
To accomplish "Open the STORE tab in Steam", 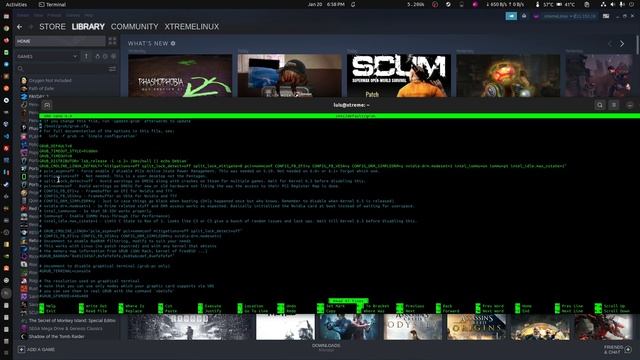I will [x=52, y=27].
